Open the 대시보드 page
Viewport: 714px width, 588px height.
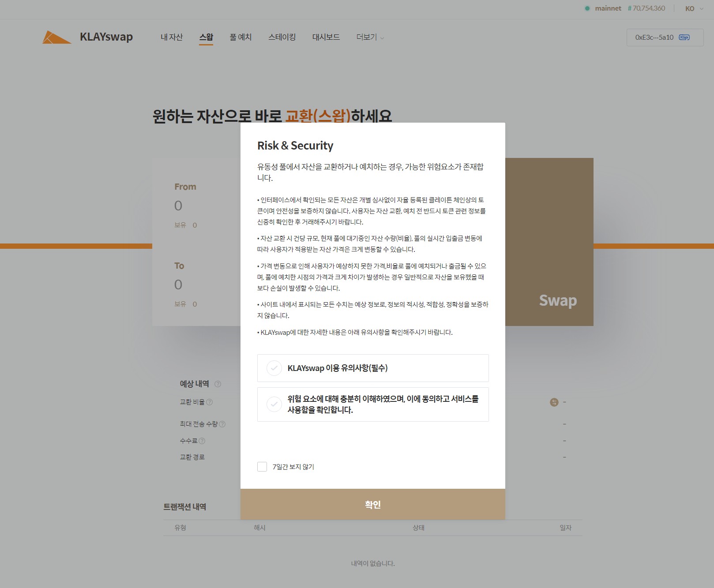pyautogui.click(x=326, y=37)
